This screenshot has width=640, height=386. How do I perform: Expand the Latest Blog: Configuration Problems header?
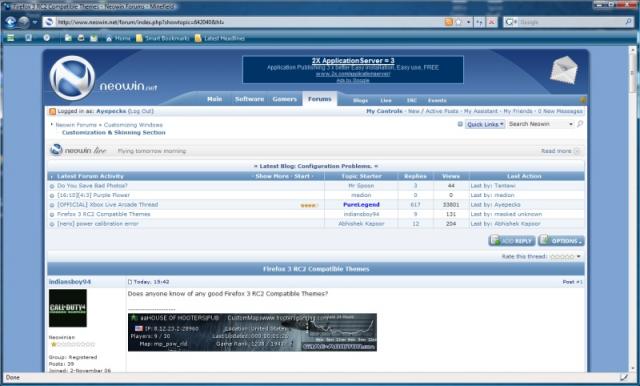[316, 166]
